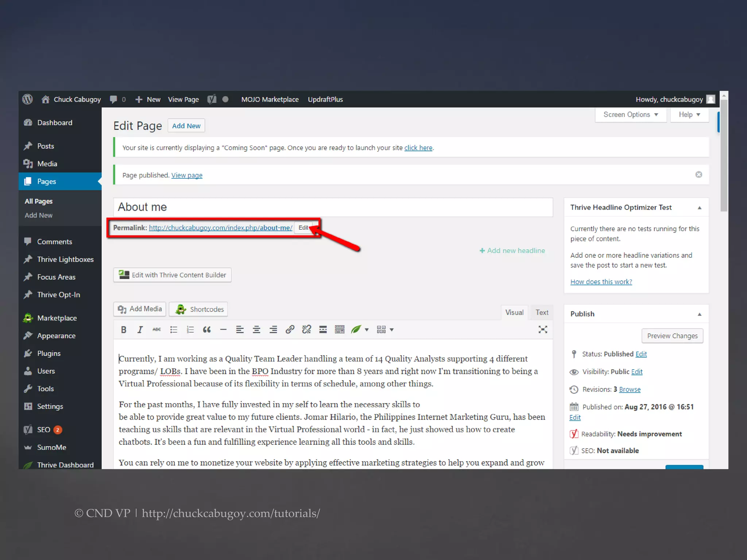This screenshot has width=747, height=560.
Task: Remove link with unlink icon
Action: (x=306, y=330)
